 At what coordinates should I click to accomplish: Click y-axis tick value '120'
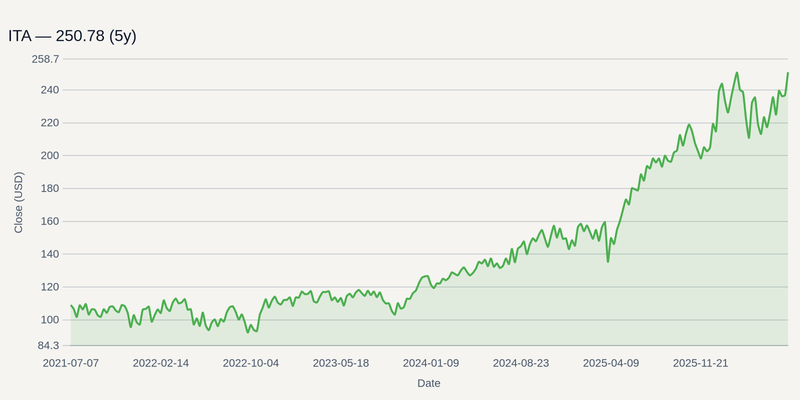(49, 287)
